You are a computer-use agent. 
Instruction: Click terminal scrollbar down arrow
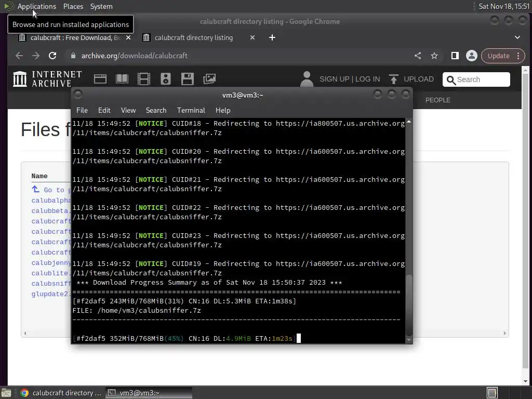tap(409, 340)
